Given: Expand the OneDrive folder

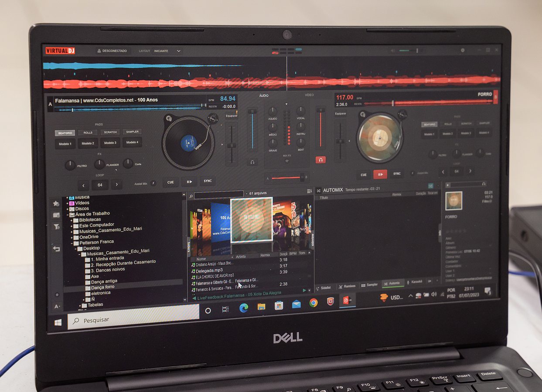Looking at the screenshot, I should tap(71, 237).
